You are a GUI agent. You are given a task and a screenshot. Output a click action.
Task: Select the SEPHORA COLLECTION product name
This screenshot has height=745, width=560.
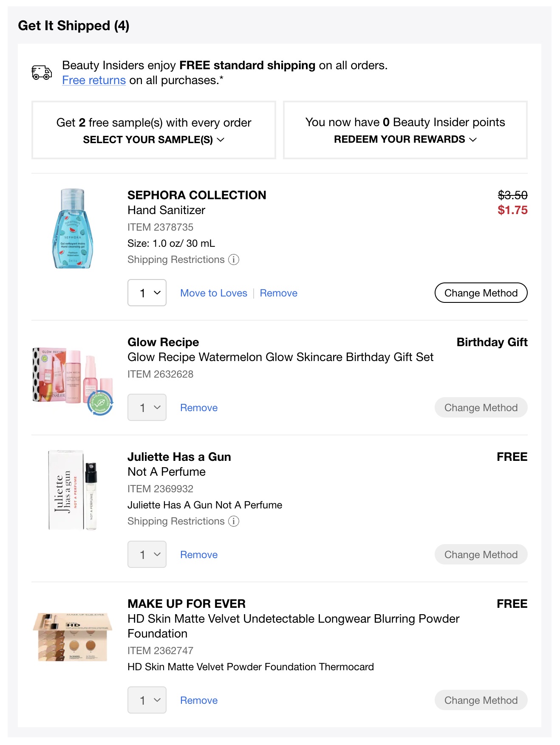click(196, 195)
